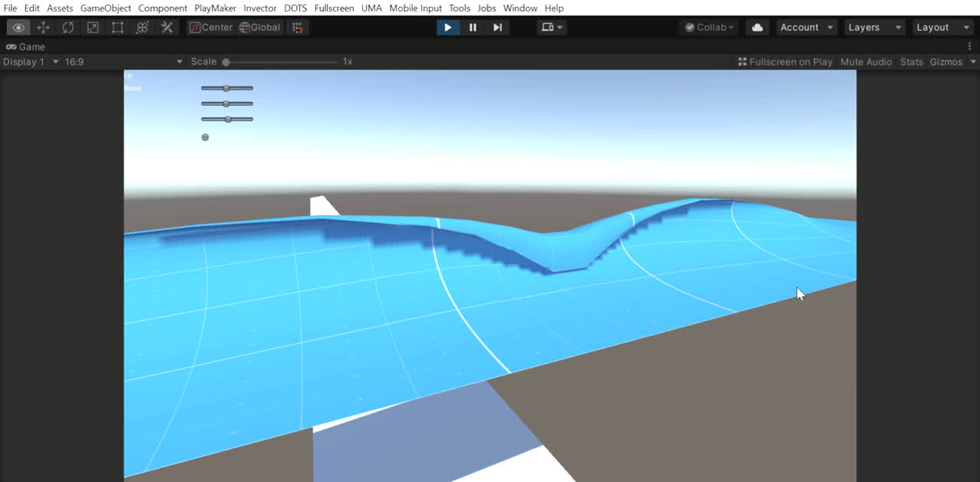Toggle pivot mode Center button
The height and width of the screenshot is (482, 980).
tap(211, 28)
